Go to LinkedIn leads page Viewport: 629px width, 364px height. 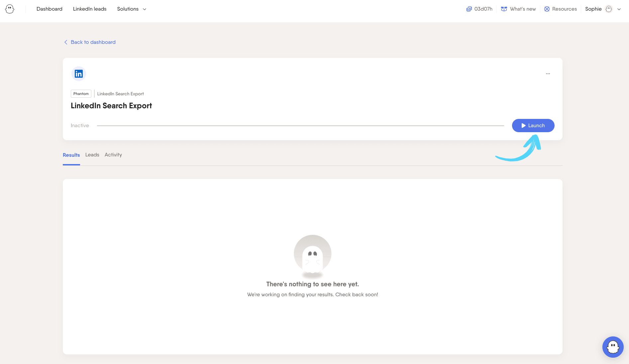90,9
